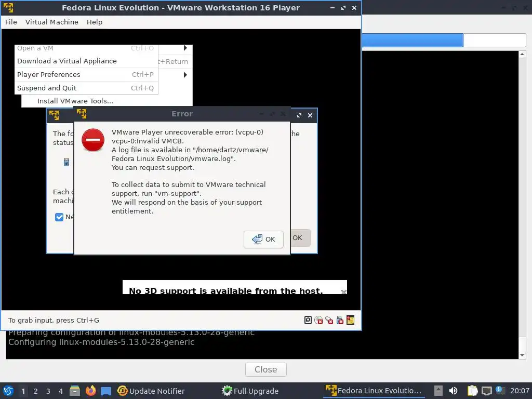Click the upgrade log scrollbar up arrow
The height and width of the screenshot is (399, 532).
pos(522,54)
